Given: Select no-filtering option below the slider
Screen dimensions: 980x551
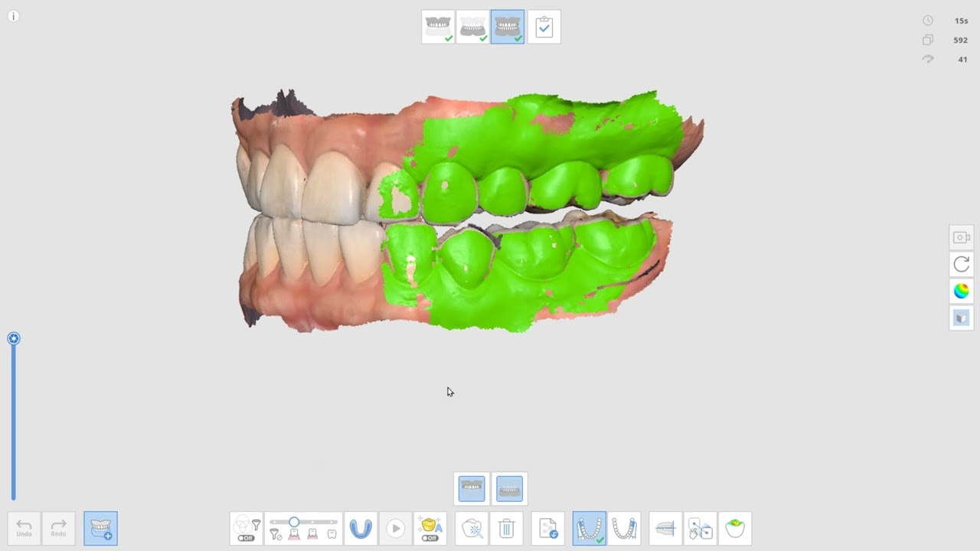Looking at the screenshot, I should pos(275,535).
